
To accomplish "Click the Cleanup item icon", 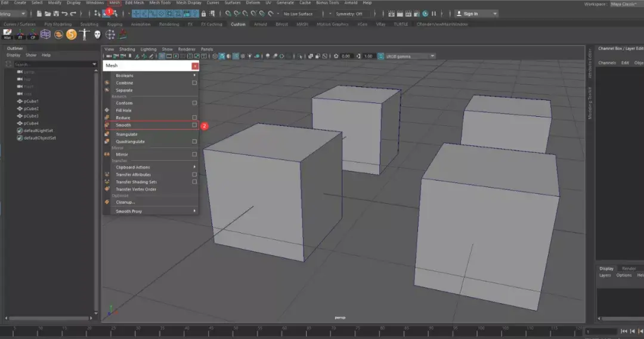I will 107,202.
